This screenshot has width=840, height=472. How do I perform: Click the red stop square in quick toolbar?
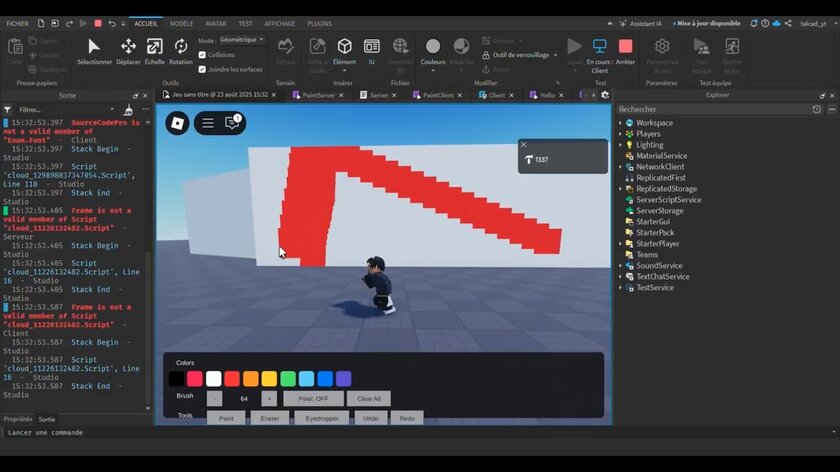98,24
